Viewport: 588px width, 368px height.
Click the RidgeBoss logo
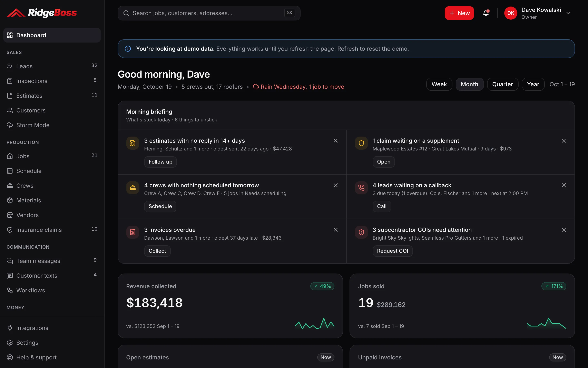pos(42,13)
